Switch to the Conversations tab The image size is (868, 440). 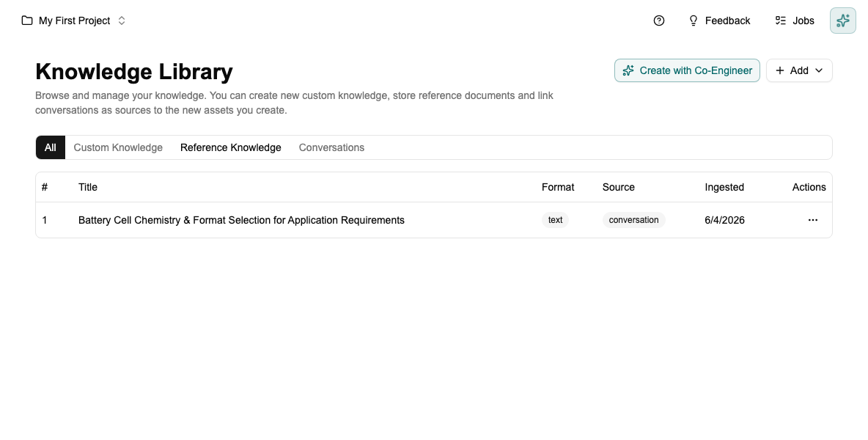331,147
